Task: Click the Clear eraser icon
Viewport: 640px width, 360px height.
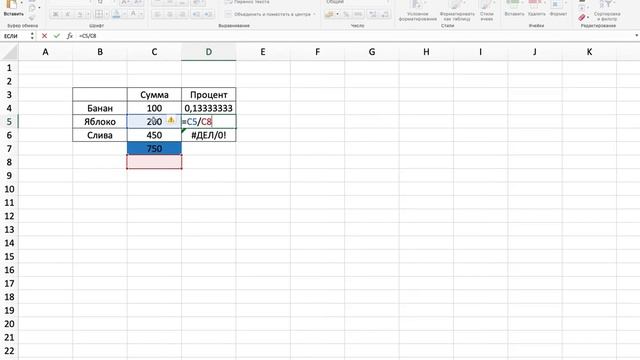Action: 582,18
